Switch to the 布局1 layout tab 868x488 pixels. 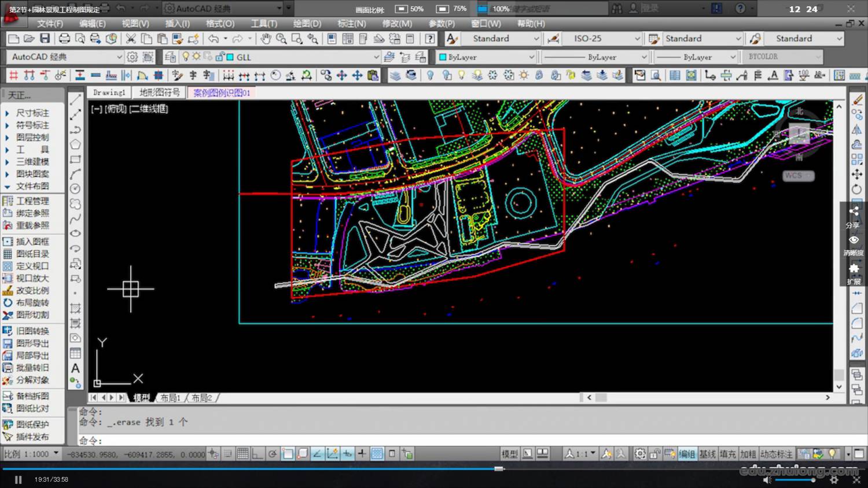pos(171,398)
